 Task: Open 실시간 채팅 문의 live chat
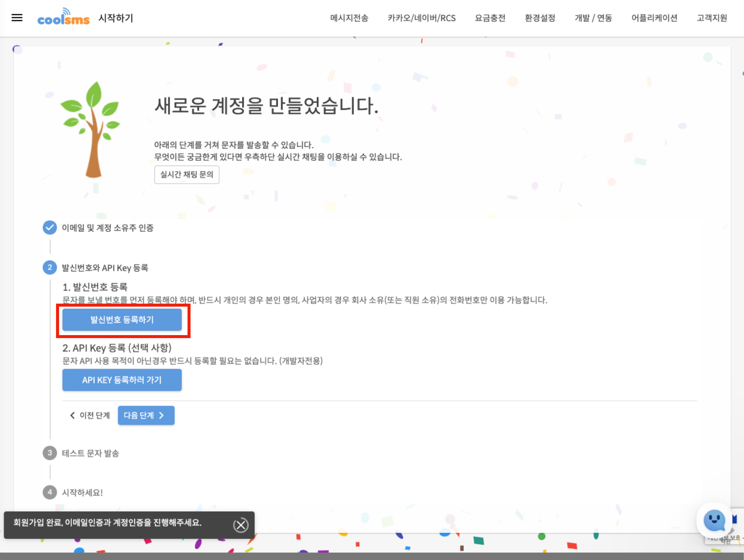187,174
